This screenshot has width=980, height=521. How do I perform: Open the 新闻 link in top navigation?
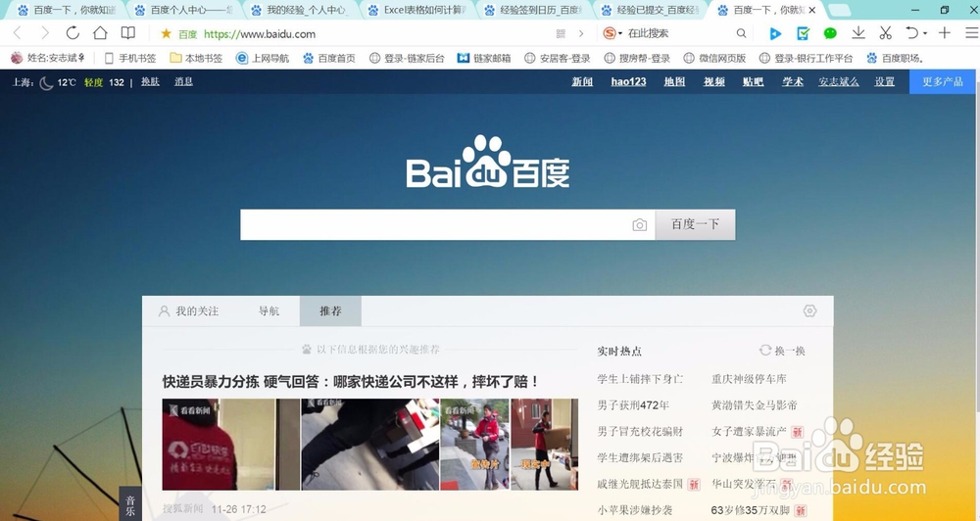(x=582, y=82)
